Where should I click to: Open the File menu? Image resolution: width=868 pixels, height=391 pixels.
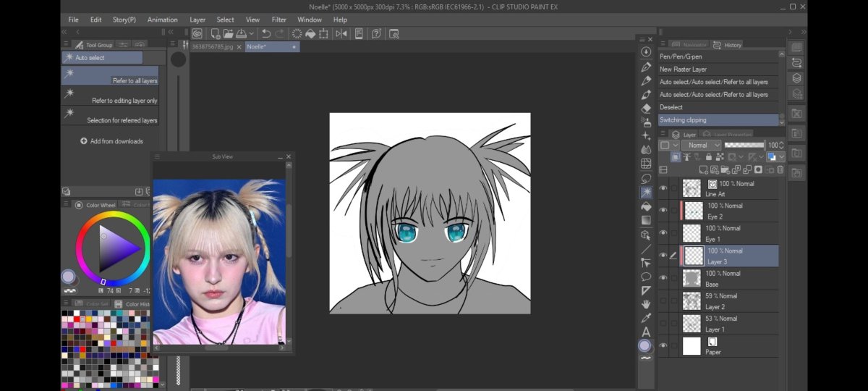pyautogui.click(x=73, y=20)
